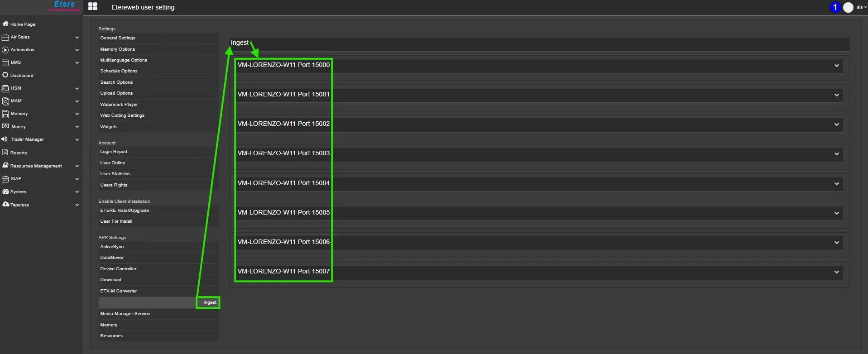Click the Etere logo
Image resolution: width=868 pixels, height=354 pixels.
64,5
